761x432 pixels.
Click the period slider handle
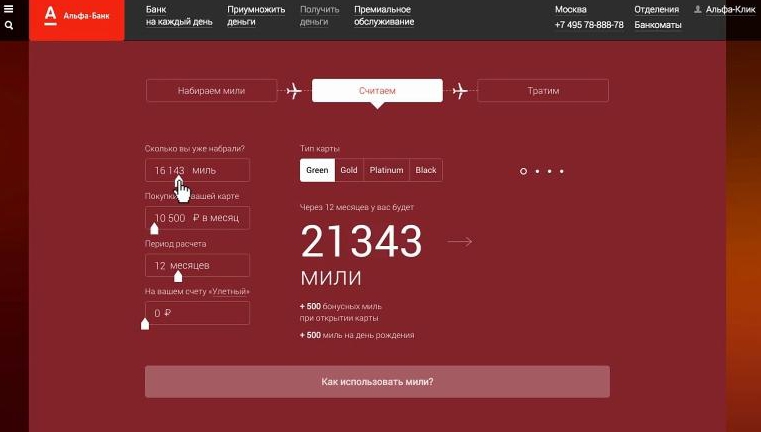pos(178,276)
